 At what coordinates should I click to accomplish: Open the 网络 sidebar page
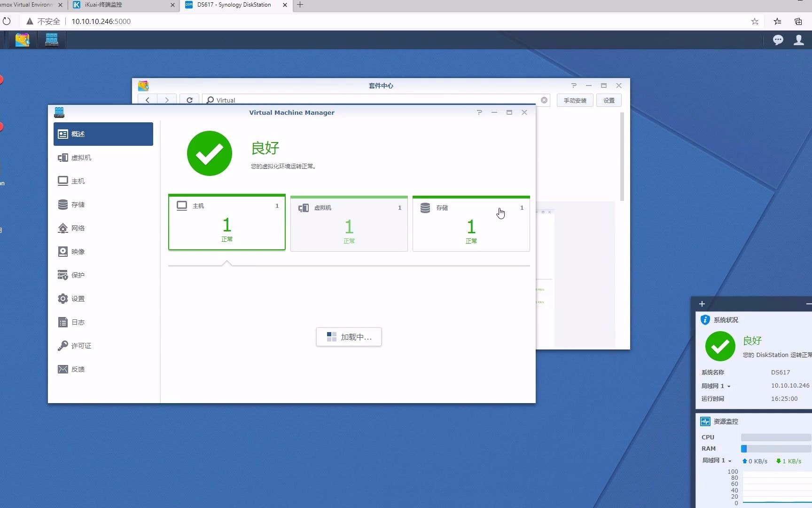tap(103, 228)
